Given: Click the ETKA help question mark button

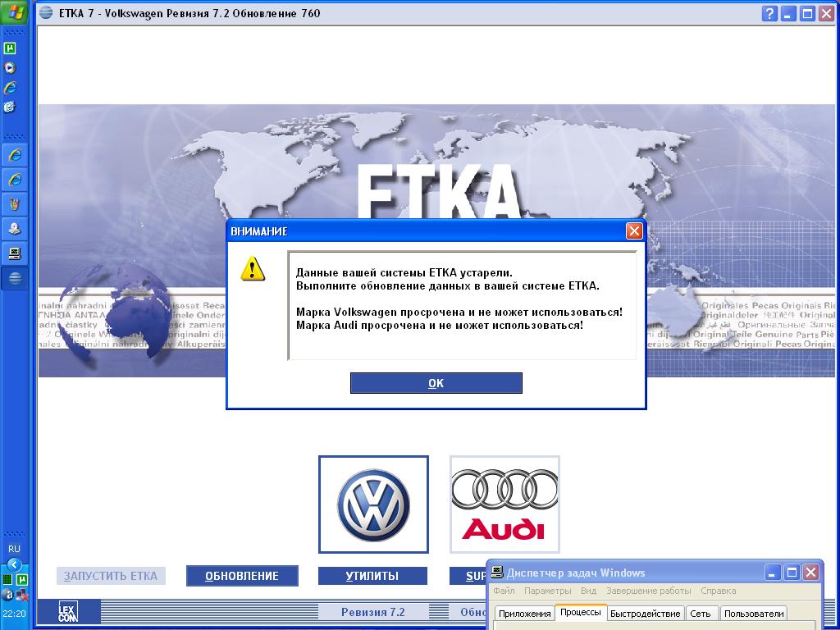Looking at the screenshot, I should click(769, 13).
